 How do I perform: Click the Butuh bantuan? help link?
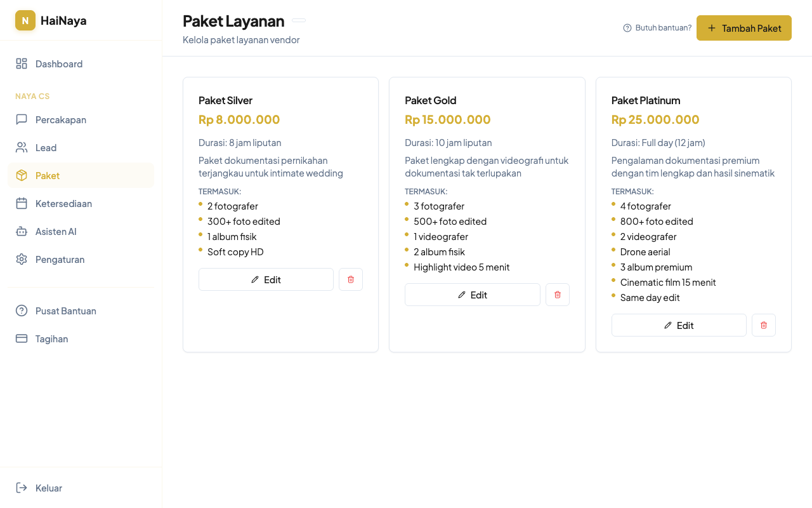click(657, 28)
